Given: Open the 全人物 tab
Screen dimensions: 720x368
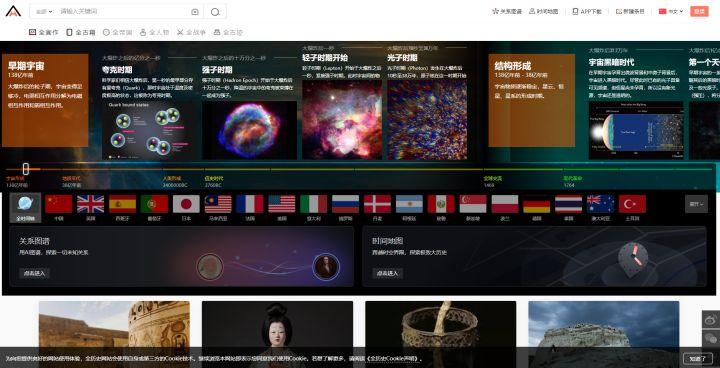Looking at the screenshot, I should (x=154, y=32).
